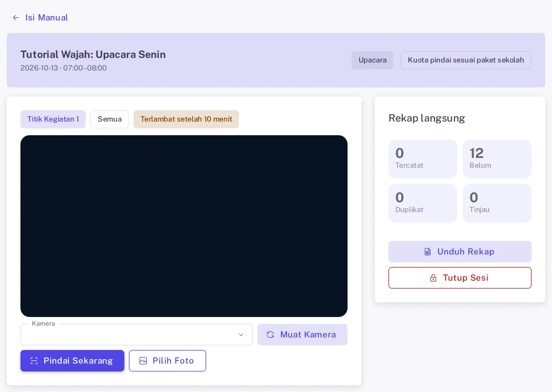Viewport: 552px width, 392px height.
Task: Click the 2026-10-13 · 07:00–08:00 schedule text
Action: (64, 68)
